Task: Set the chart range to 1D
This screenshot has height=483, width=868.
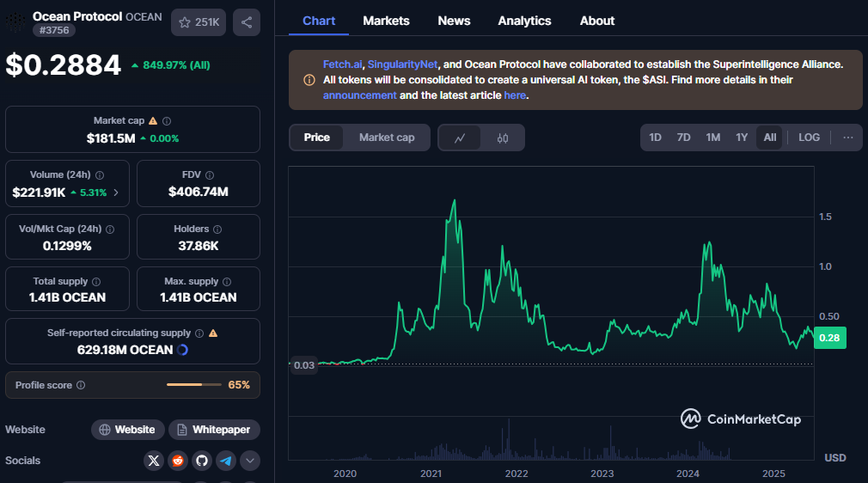Action: (655, 138)
